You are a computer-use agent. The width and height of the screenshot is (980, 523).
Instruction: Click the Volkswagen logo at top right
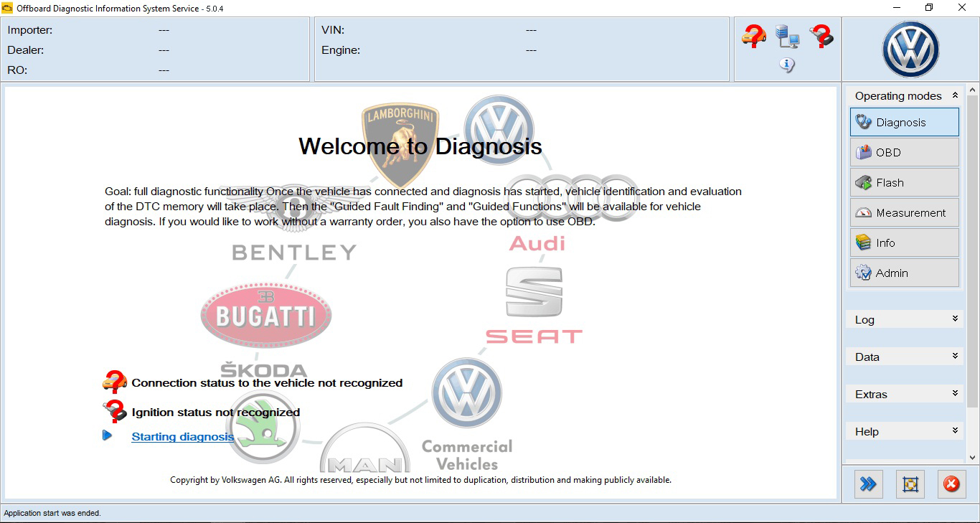coord(910,50)
